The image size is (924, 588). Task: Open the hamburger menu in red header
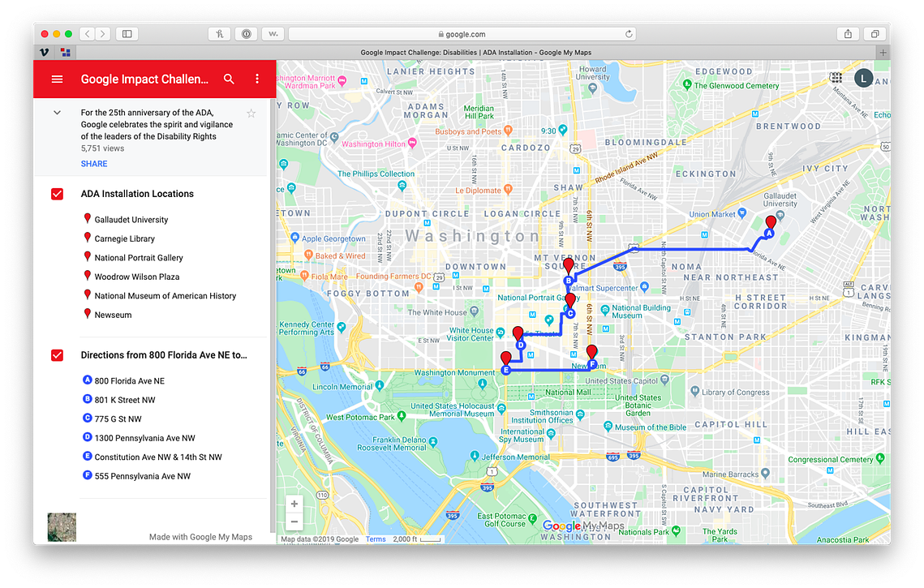click(x=57, y=79)
